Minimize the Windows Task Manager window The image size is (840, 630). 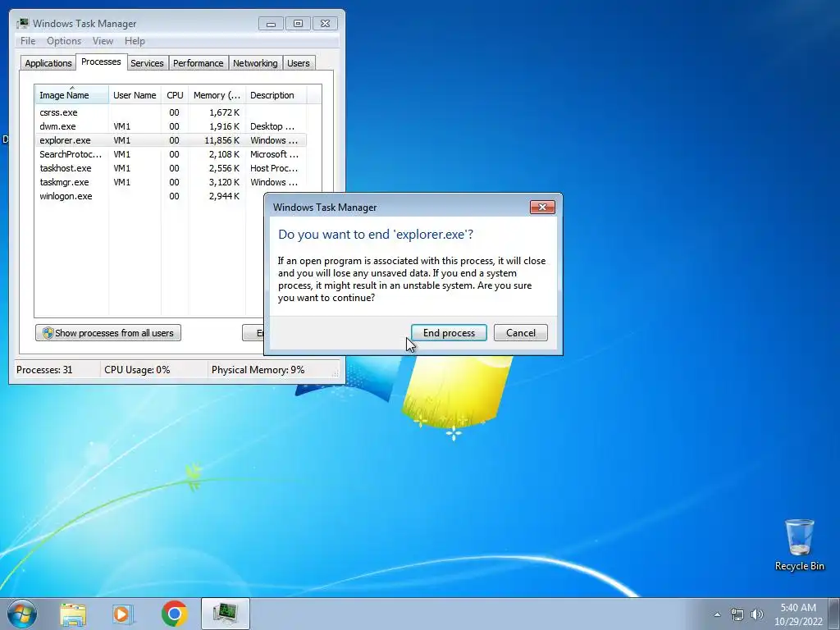tap(271, 24)
